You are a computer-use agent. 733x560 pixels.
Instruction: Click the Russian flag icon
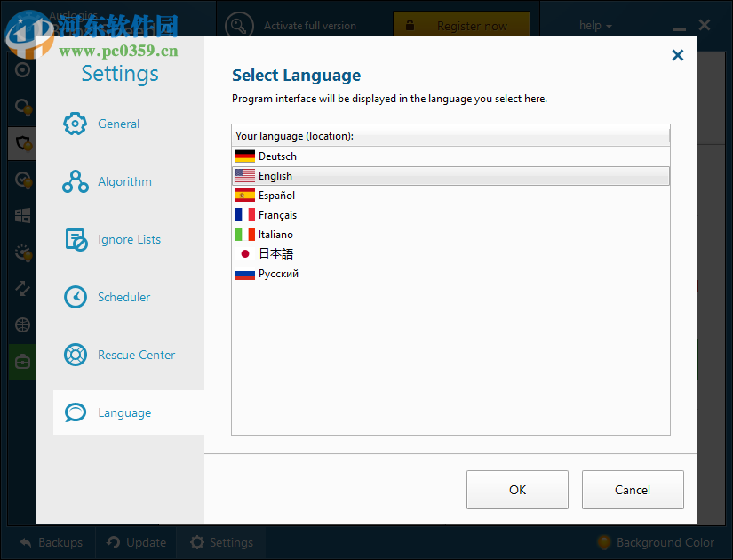[245, 274]
